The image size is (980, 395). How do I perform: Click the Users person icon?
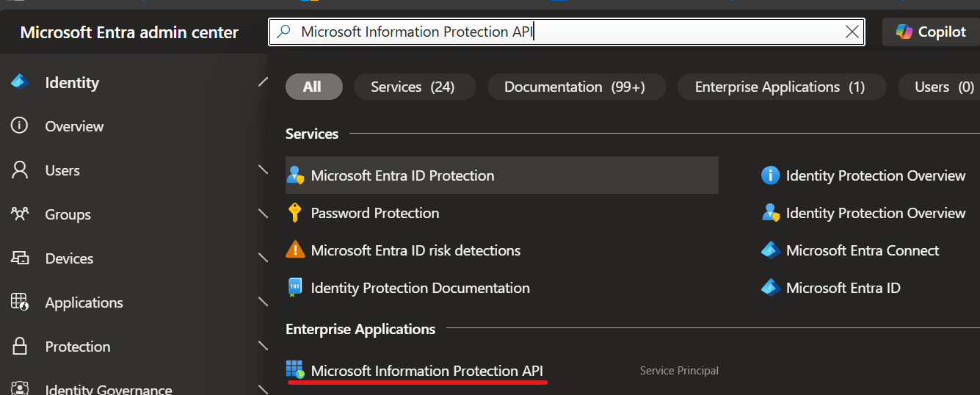click(19, 170)
